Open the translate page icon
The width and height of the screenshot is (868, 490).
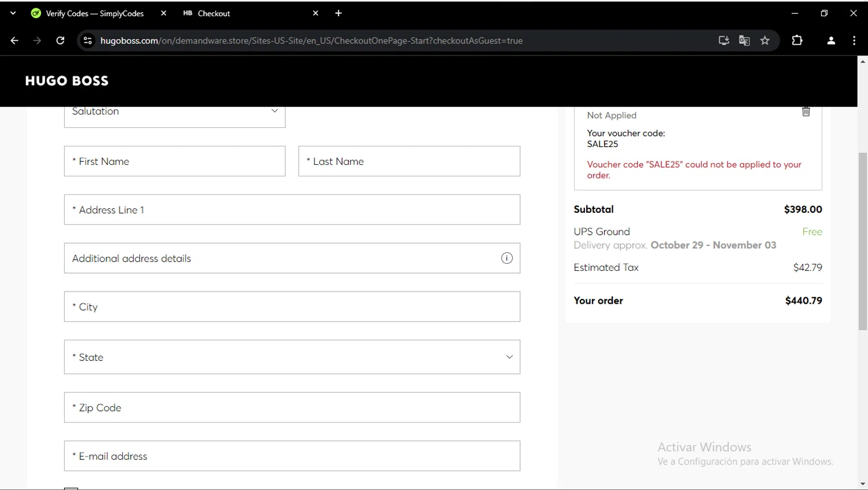(744, 40)
